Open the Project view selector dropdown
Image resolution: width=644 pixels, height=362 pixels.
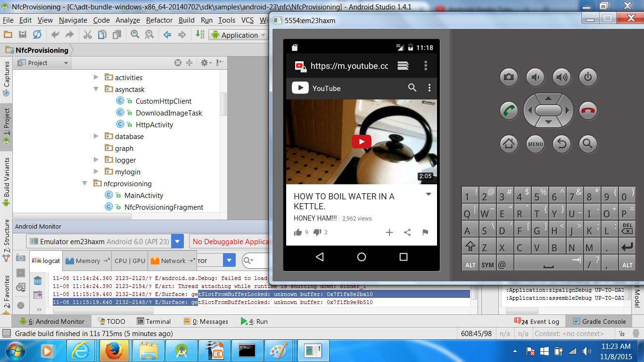(x=43, y=63)
